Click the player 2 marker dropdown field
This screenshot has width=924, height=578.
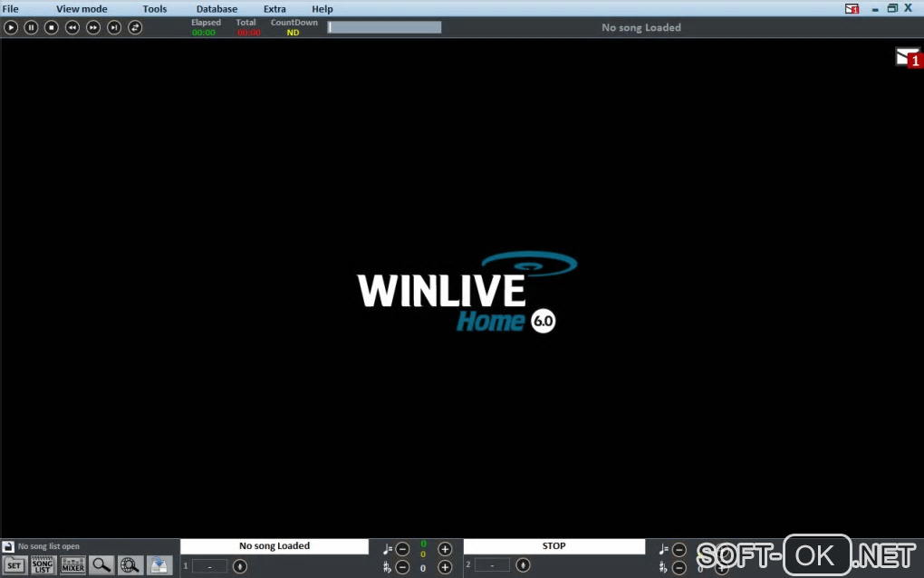coord(492,565)
